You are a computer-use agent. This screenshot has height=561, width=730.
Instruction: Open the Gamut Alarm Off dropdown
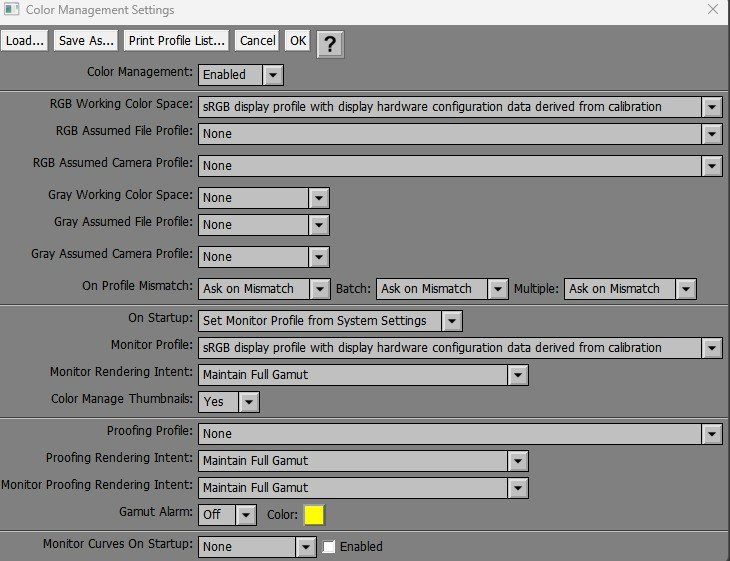click(247, 515)
